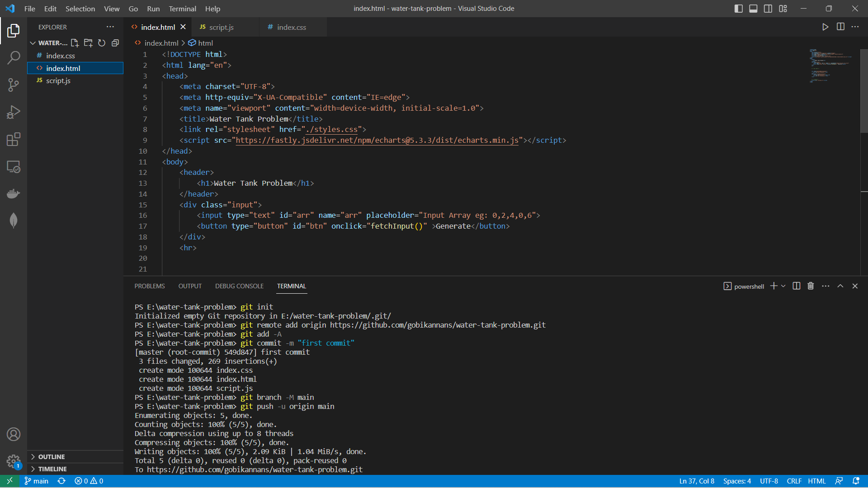This screenshot has width=868, height=488.
Task: Switch to the script.js tab
Action: pyautogui.click(x=221, y=27)
